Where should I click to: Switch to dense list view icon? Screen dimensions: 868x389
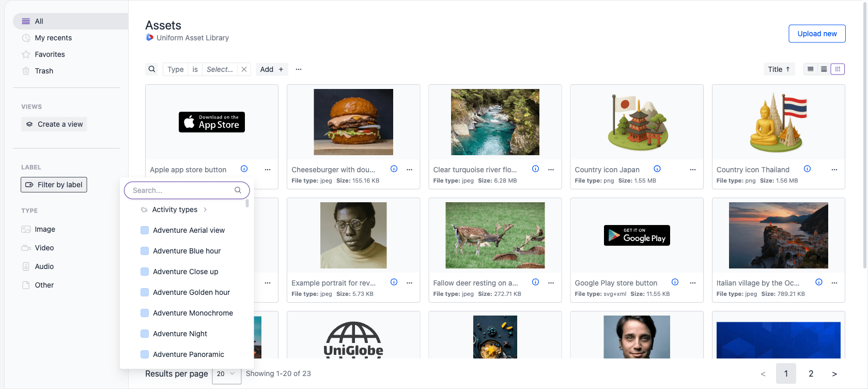[824, 69]
